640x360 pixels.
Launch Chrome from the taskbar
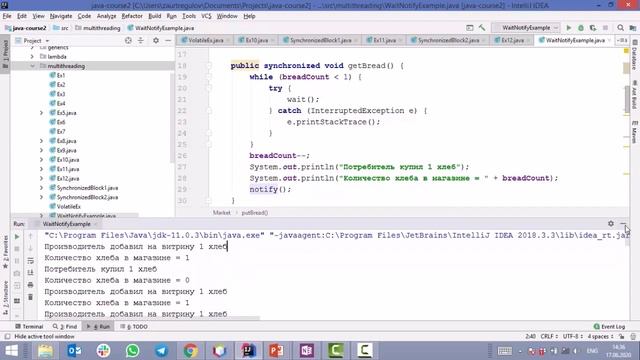coord(190,351)
